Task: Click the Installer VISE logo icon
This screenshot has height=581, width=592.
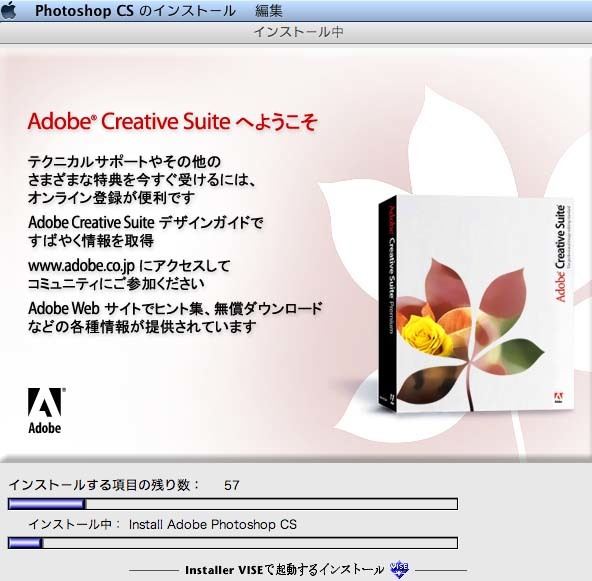Action: coord(399,570)
